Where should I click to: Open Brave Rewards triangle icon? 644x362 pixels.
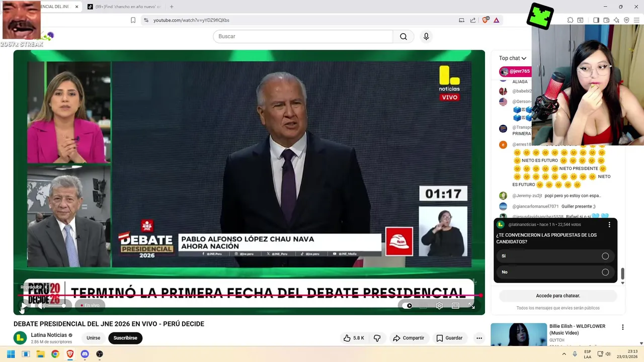tap(496, 20)
